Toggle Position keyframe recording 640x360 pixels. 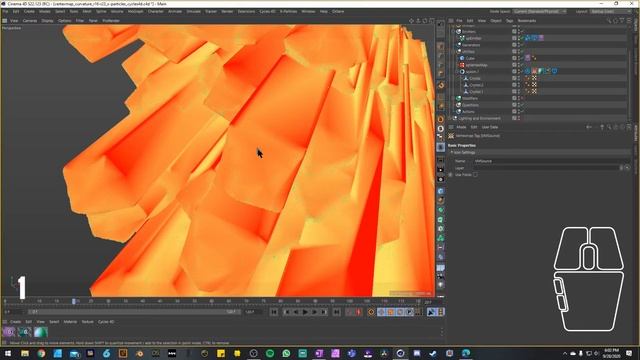coord(381,312)
